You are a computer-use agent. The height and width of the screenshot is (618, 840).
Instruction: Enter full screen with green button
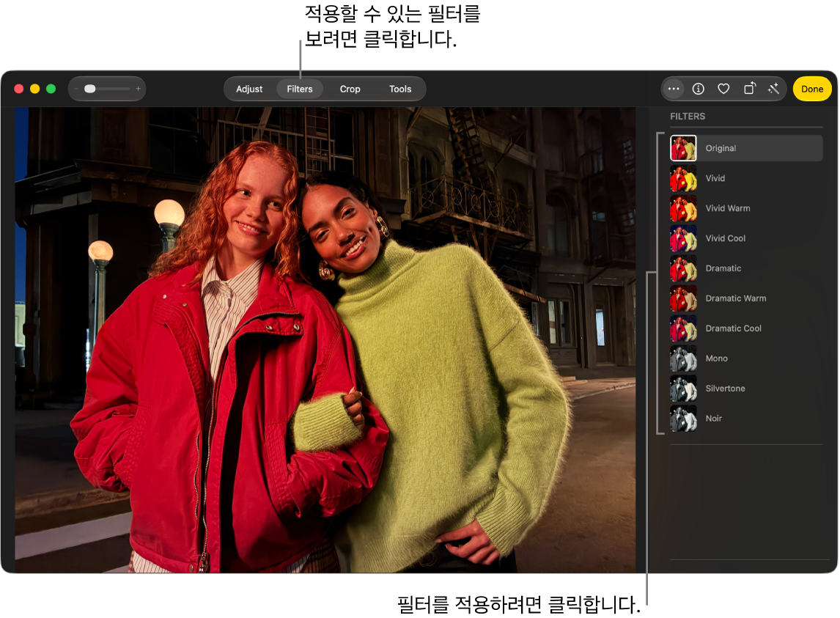[51, 89]
